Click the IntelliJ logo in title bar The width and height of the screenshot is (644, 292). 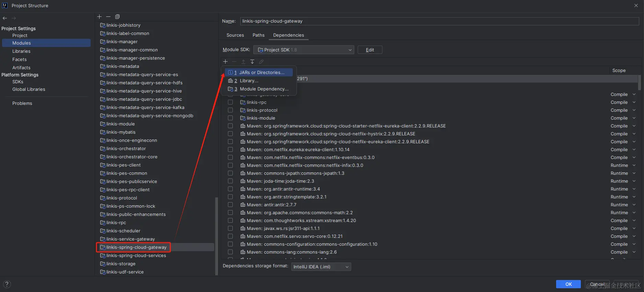tap(5, 5)
